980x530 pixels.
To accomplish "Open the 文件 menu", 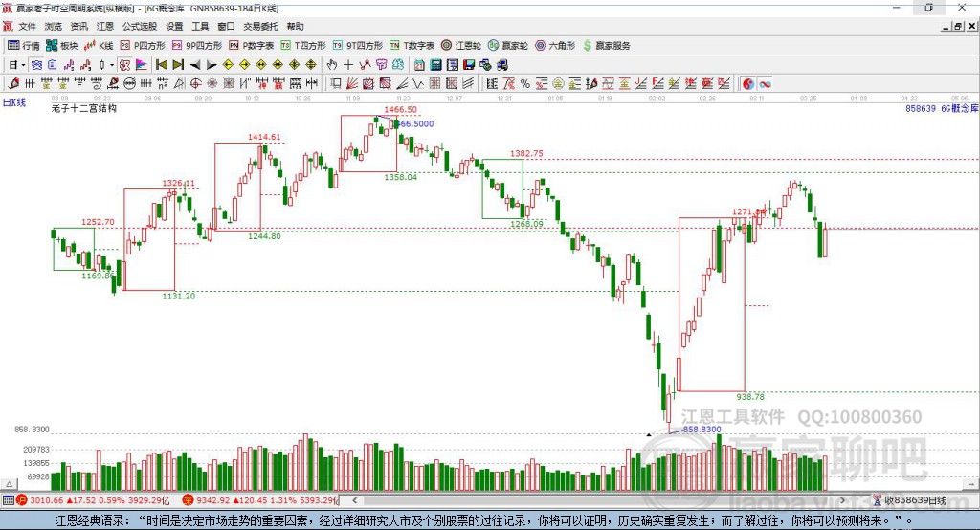I will tap(27, 26).
